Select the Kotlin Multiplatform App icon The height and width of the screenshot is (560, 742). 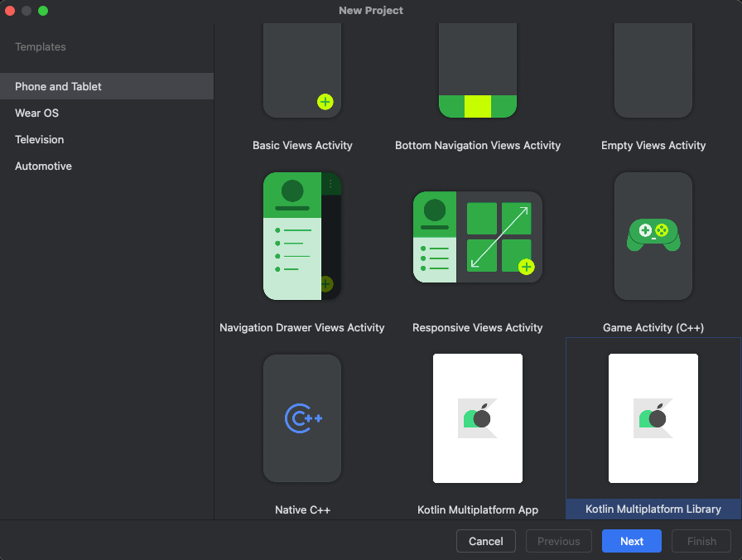pos(478,418)
